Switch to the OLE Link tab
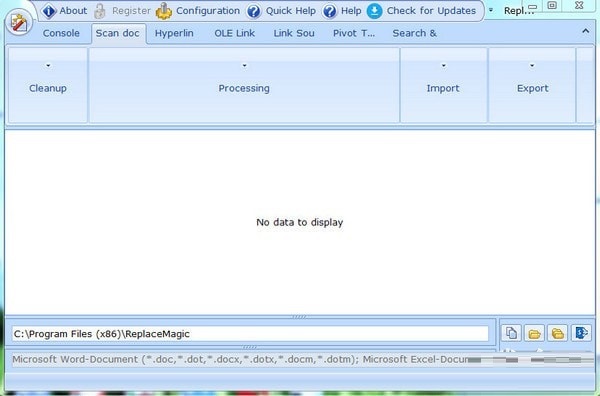This screenshot has height=396, width=600. pos(235,33)
